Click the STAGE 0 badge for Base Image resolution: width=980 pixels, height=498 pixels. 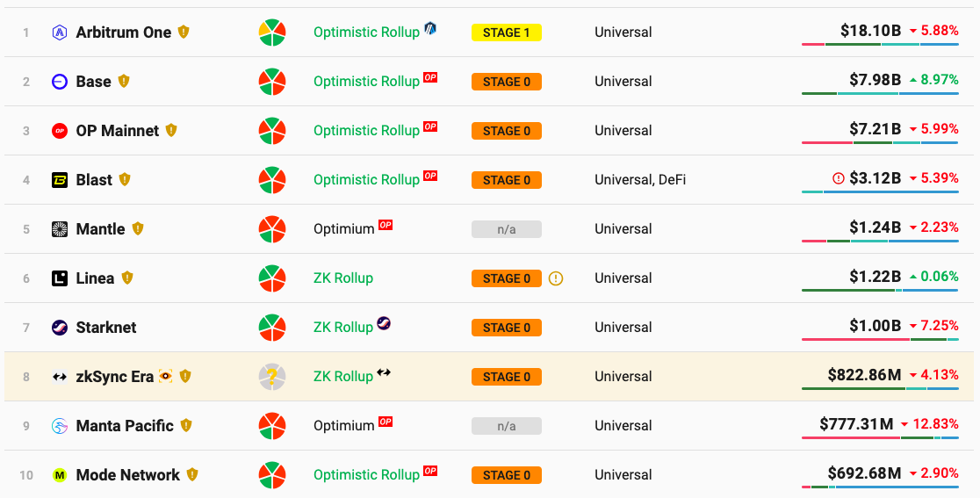(x=507, y=82)
